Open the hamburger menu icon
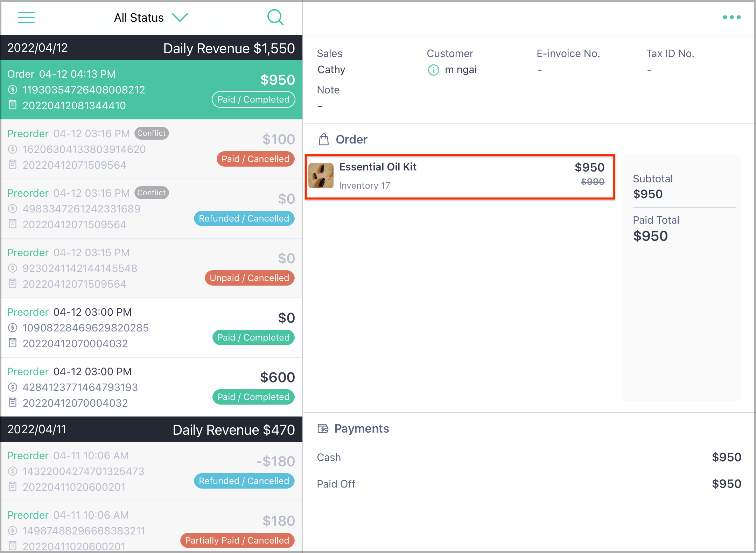This screenshot has width=756, height=553. point(27,17)
